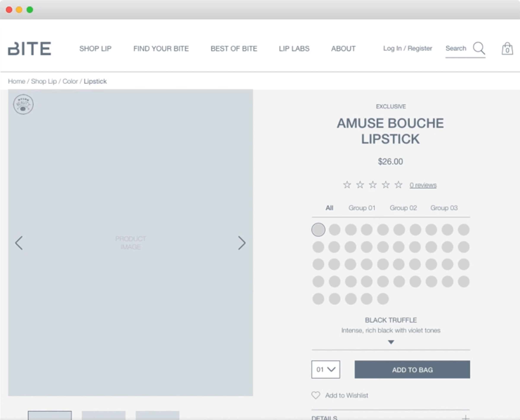Screen dimensions: 520x420
Task: Select the Group 02 tab
Action: (403, 208)
